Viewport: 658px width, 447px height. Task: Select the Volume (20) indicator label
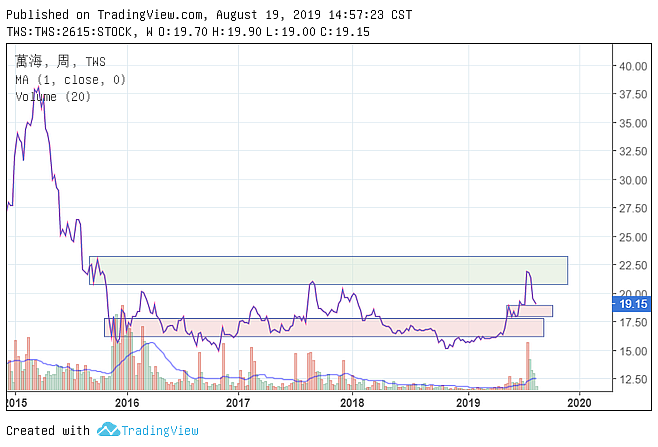coord(53,97)
